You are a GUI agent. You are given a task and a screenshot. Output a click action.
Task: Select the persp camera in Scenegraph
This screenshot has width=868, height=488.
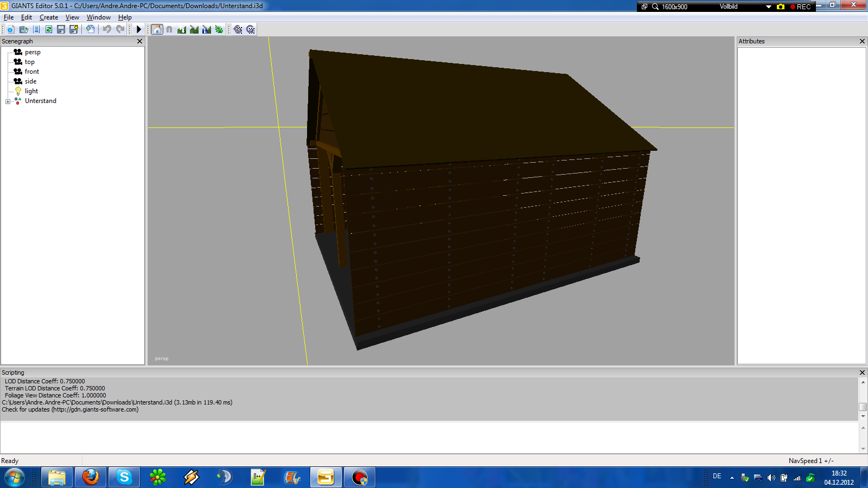33,52
